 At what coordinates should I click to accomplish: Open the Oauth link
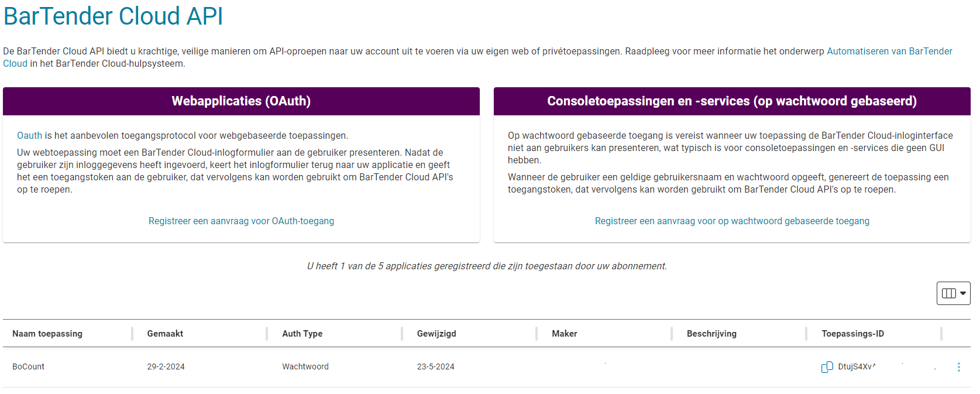(29, 136)
